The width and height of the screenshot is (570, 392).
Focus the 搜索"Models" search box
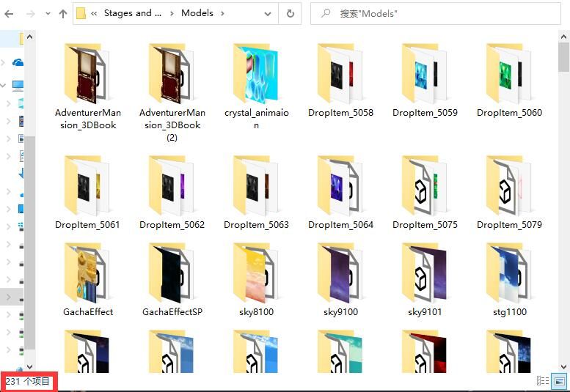click(436, 14)
